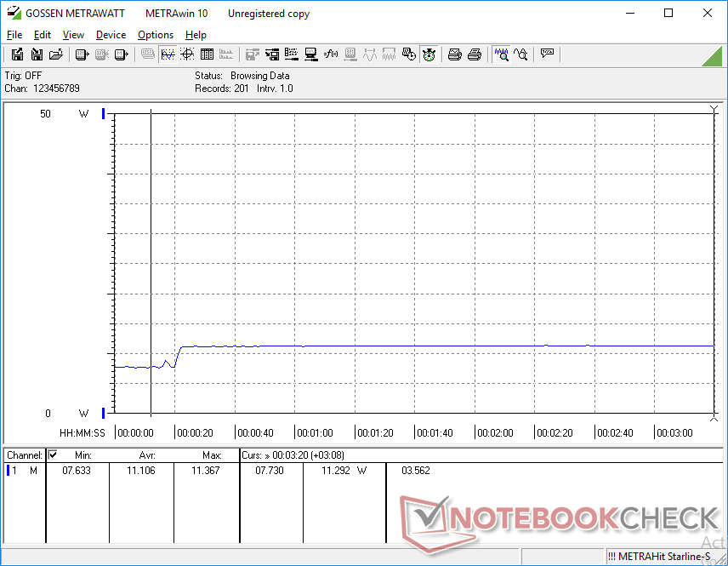Image resolution: width=728 pixels, height=566 pixels.
Task: Click the 'Max:' column header
Action: click(x=212, y=455)
